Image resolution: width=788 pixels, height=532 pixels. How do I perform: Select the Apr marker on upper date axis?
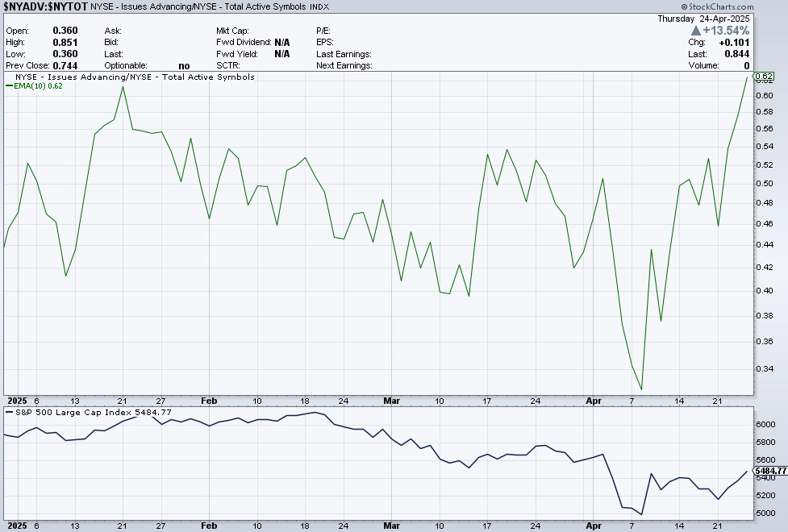click(594, 401)
